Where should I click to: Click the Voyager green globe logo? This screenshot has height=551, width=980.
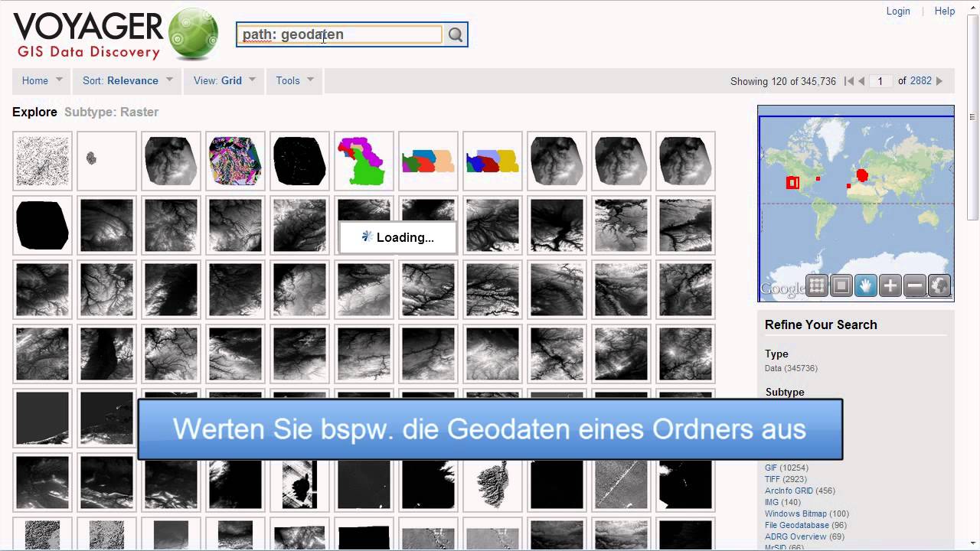tap(193, 34)
